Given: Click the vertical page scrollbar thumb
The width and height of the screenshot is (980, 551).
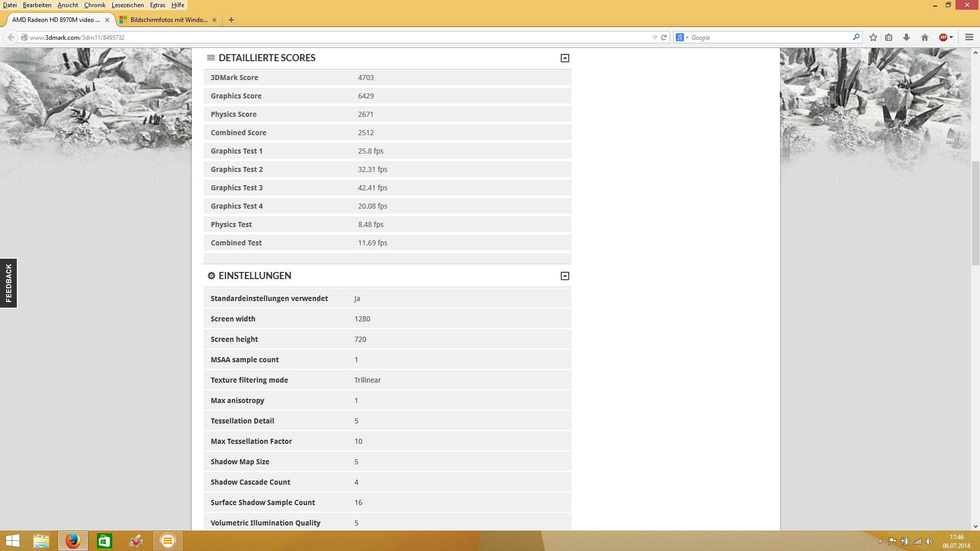Looking at the screenshot, I should [975, 213].
